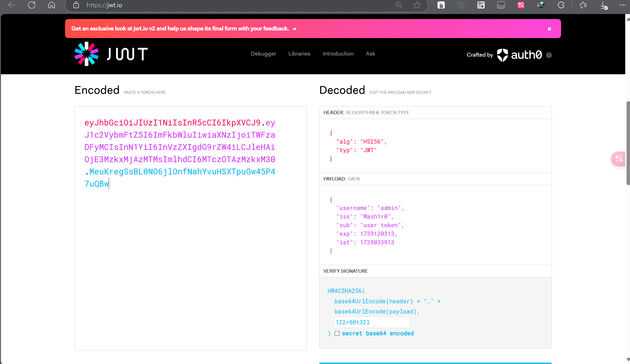Click the star to bookmark this page
This screenshot has width=630, height=364.
point(417,5)
